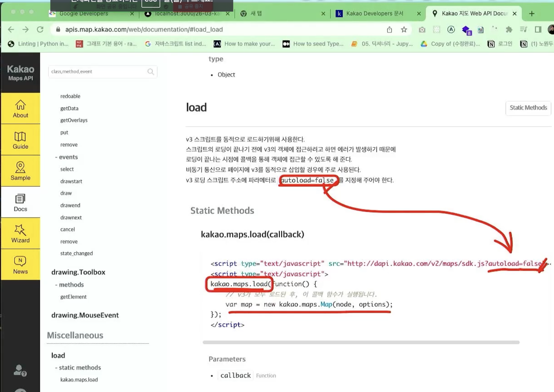Open Linting | Python bookmark
This screenshot has height=392, width=554.
click(x=38, y=44)
